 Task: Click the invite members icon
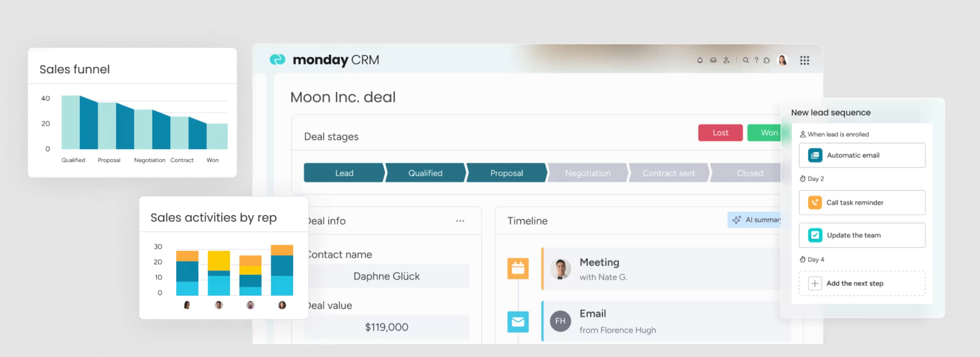tap(726, 60)
